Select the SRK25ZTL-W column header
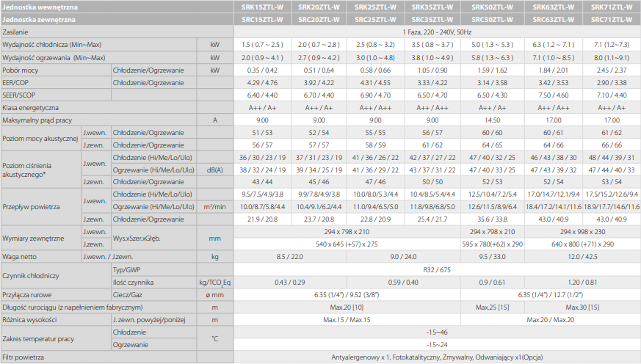Viewport: 641px width, 364px height. (375, 7)
